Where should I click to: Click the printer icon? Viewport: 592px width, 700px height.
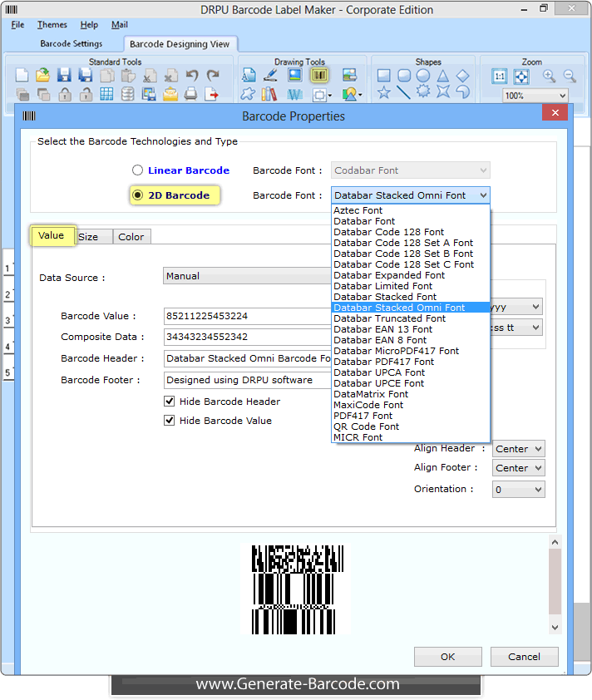click(190, 94)
